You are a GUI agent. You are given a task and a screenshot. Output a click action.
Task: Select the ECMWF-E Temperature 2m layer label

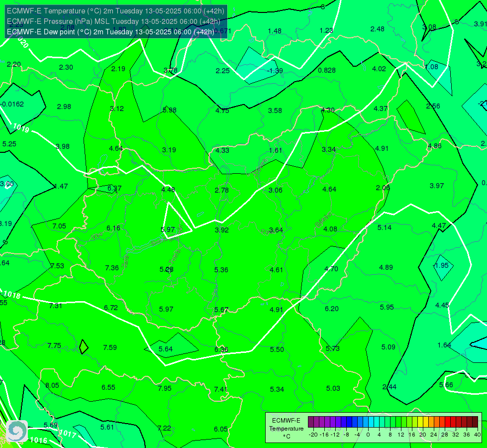click(x=115, y=11)
